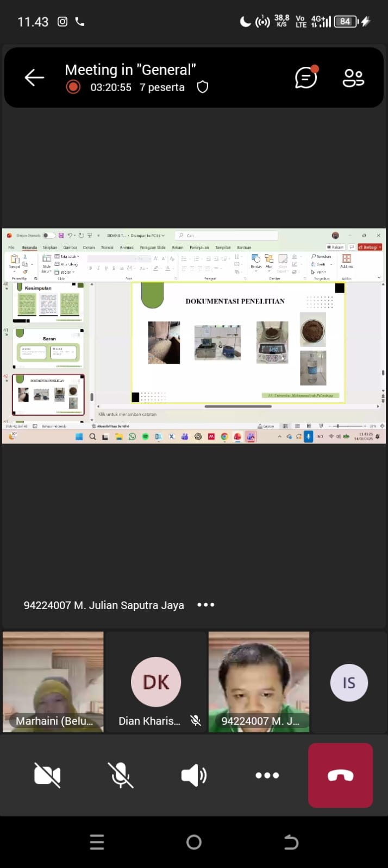The width and height of the screenshot is (388, 868).
Task: Open more call options in bottom bar
Action: [x=267, y=775]
